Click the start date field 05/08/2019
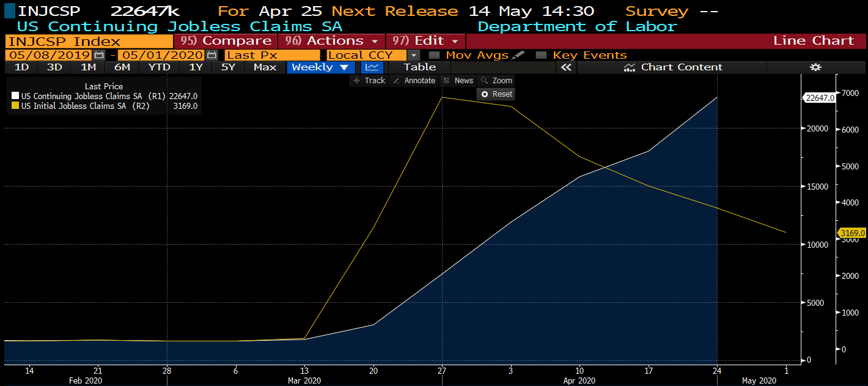 tap(49, 55)
